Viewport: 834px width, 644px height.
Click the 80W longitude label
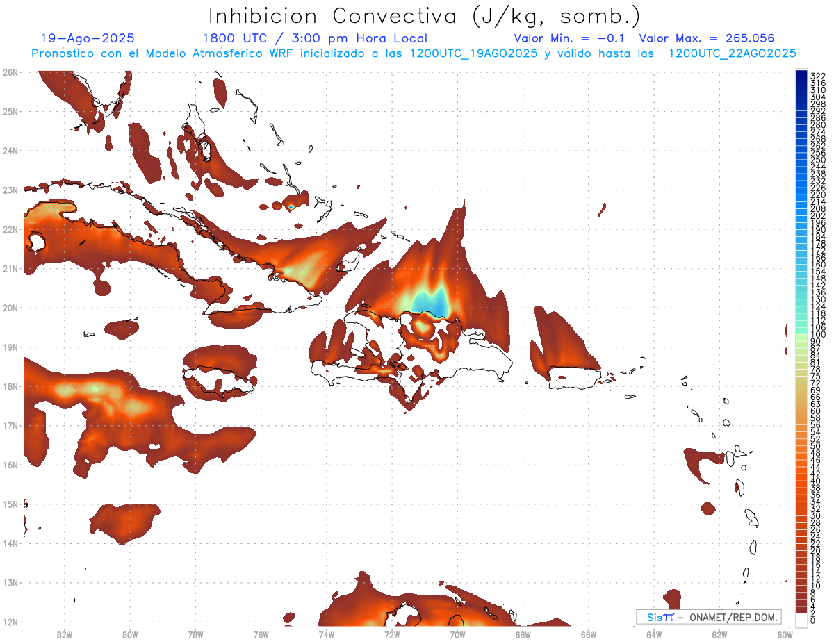point(130,634)
